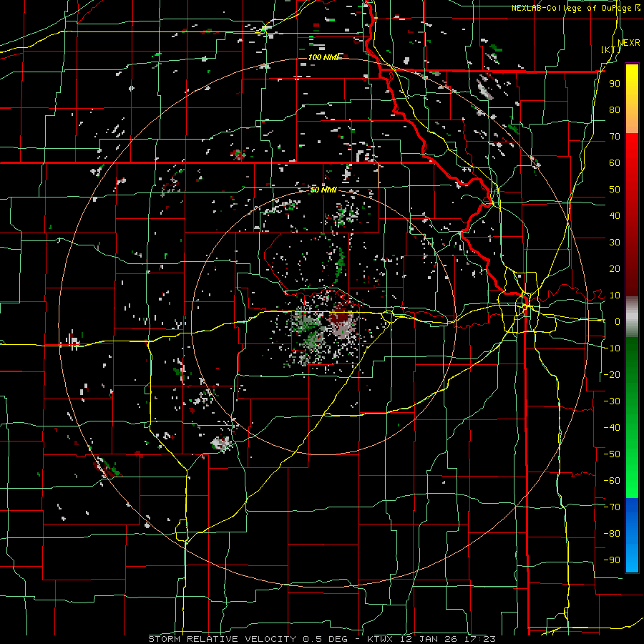Viewport: 644px width, 644px height.
Task: Click the 70 label on the velocity scale
Action: pos(615,137)
